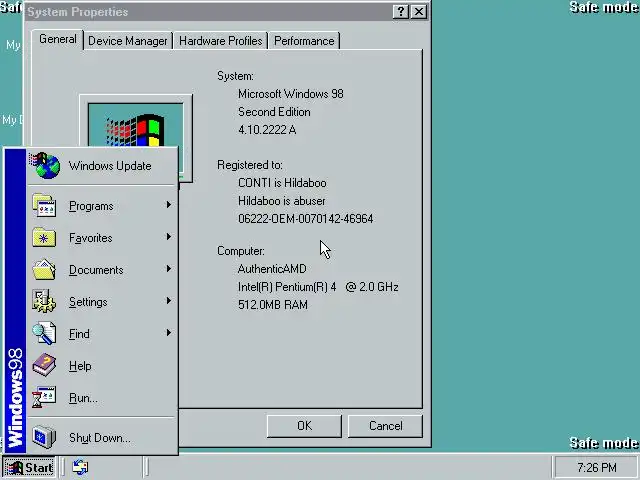The height and width of the screenshot is (480, 640).
Task: Click the 'Registered to:' label
Action: pyautogui.click(x=250, y=165)
